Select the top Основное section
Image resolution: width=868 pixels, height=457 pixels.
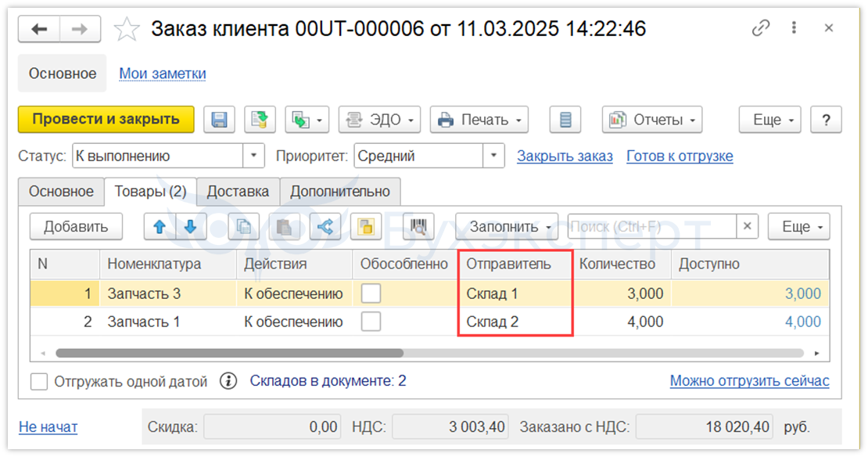[62, 73]
